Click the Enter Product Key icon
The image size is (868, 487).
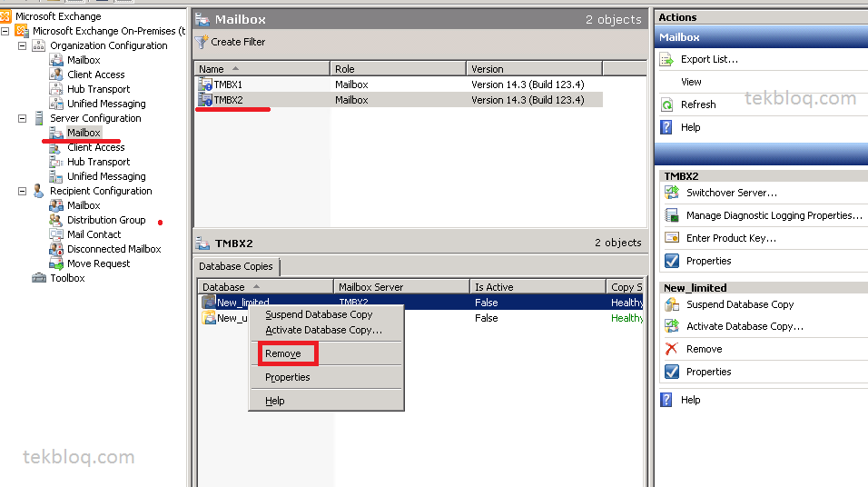point(672,238)
